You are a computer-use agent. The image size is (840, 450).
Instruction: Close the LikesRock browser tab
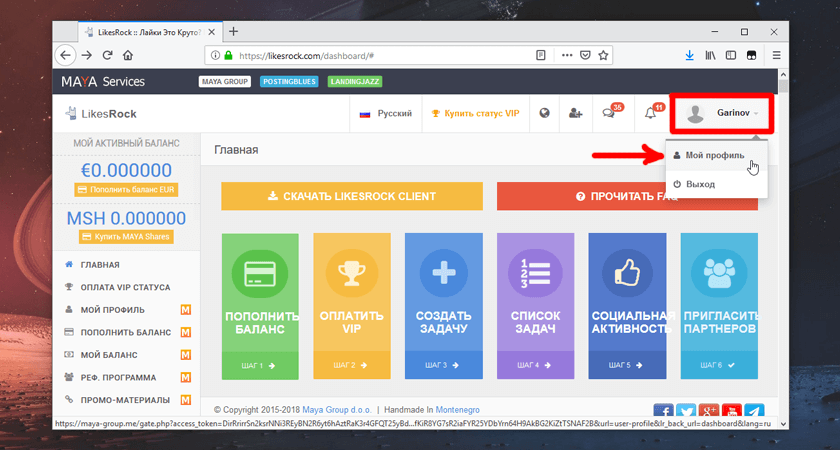(212, 32)
